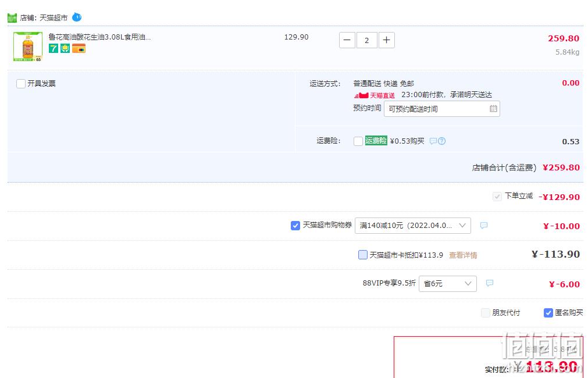
Task: Click the ¥-10.00 coupon discount amount
Action: tap(561, 226)
